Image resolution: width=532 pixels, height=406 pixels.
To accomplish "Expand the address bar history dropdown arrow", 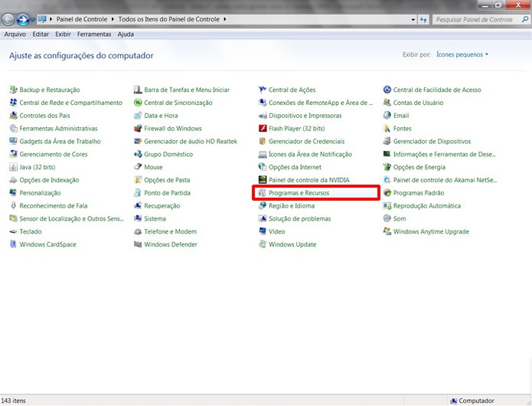I will coord(413,20).
